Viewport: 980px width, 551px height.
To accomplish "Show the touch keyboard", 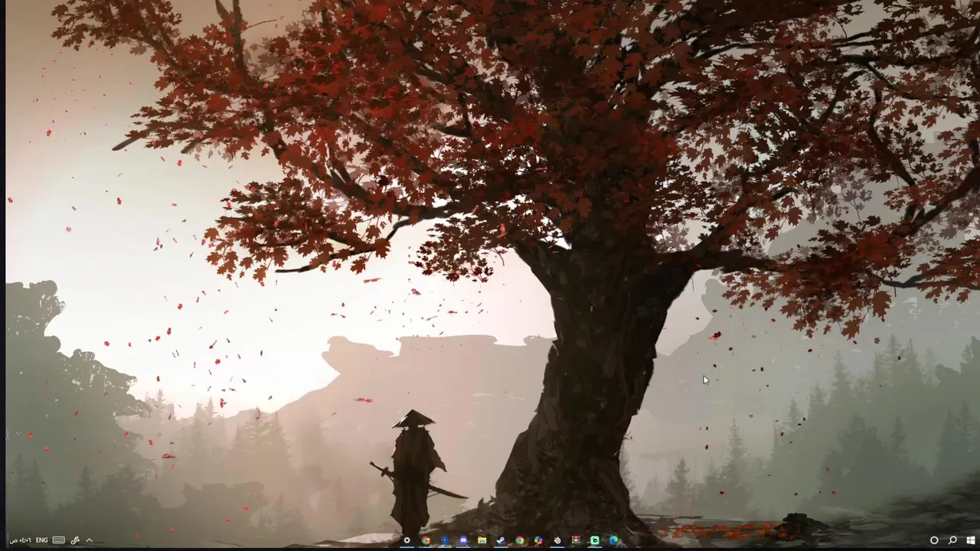I will (x=58, y=540).
